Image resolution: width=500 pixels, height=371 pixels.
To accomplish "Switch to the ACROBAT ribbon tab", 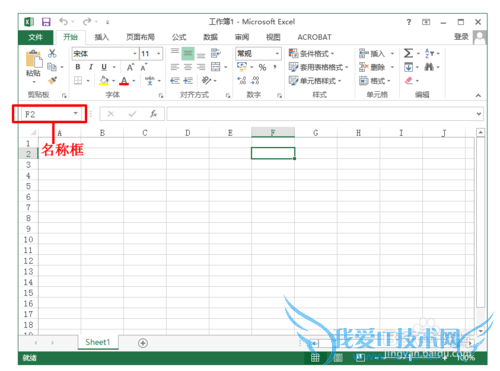I will click(314, 37).
